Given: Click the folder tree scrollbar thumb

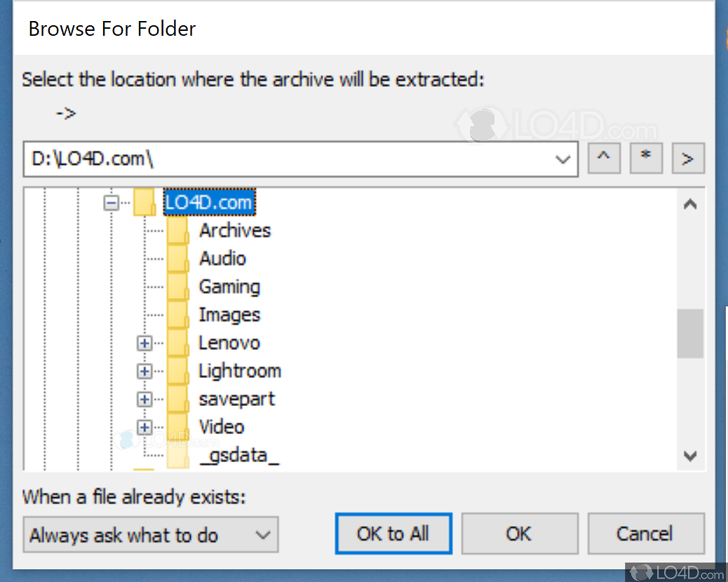Looking at the screenshot, I should pyautogui.click(x=689, y=333).
